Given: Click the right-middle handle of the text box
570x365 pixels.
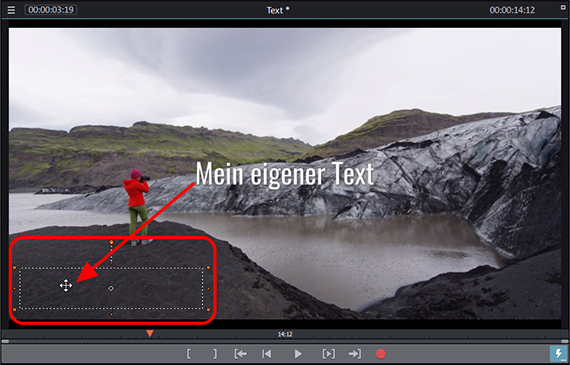Looking at the screenshot, I should (208, 288).
